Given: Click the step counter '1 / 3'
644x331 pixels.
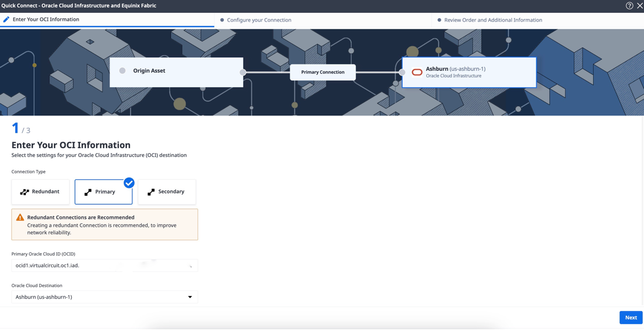Looking at the screenshot, I should coord(21,129).
